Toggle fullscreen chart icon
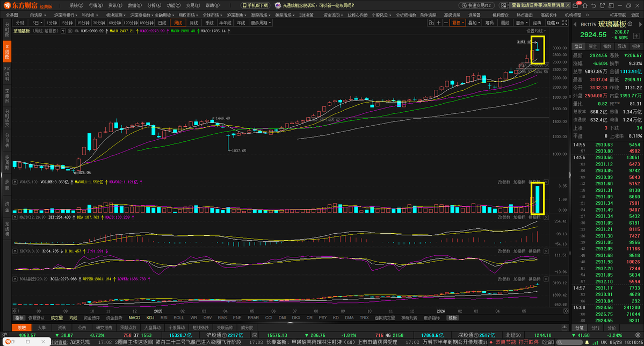The width and height of the screenshot is (644, 346). pos(565,23)
